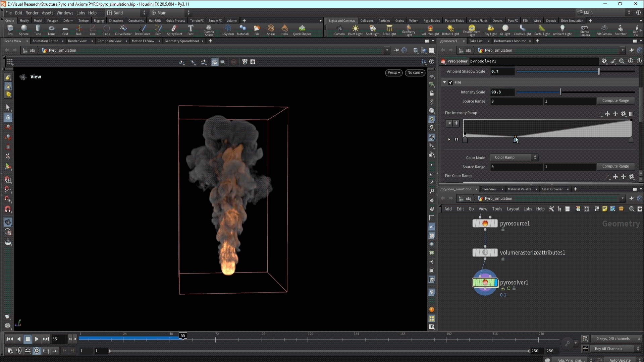The width and height of the screenshot is (644, 362).
Task: Click Compute Range beside Fire intensity
Action: click(x=615, y=101)
